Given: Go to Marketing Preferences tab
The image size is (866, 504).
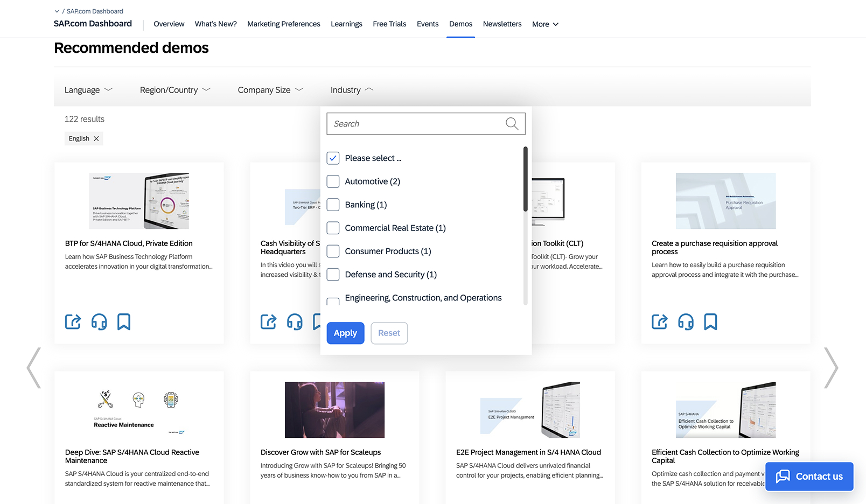Looking at the screenshot, I should 284,24.
